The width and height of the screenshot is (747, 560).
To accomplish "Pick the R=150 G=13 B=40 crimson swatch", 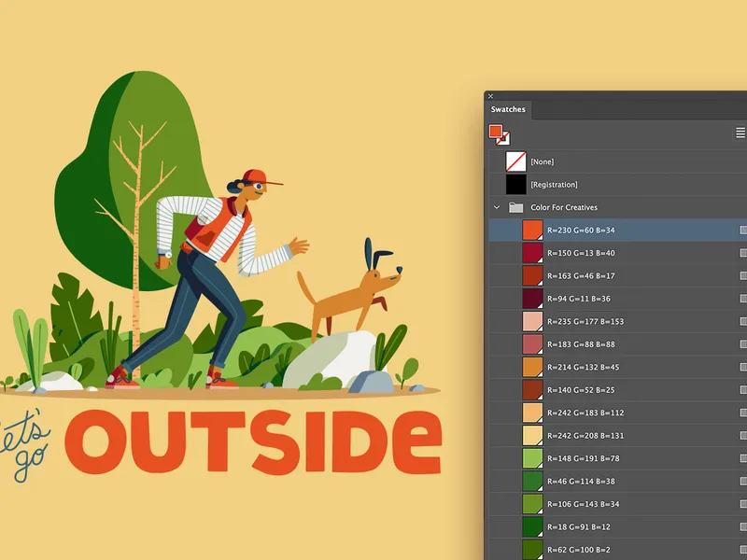I will (532, 253).
